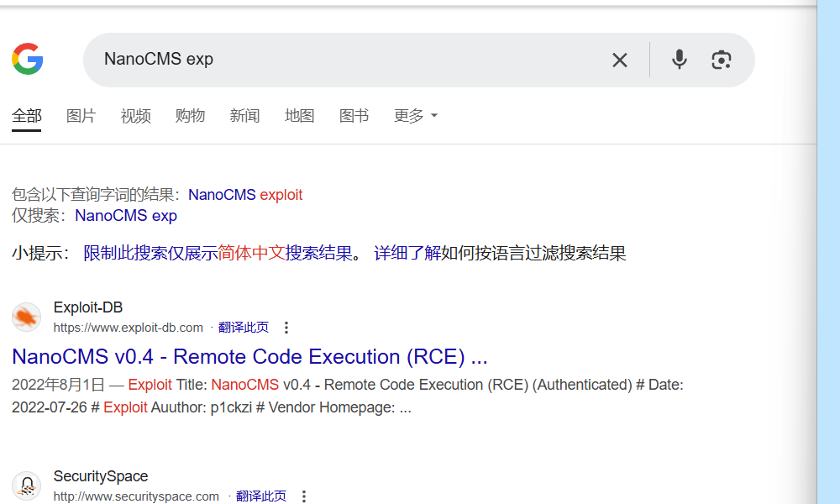Switch to the 图书 tab
Viewport: 840px width, 504px height.
point(354,116)
